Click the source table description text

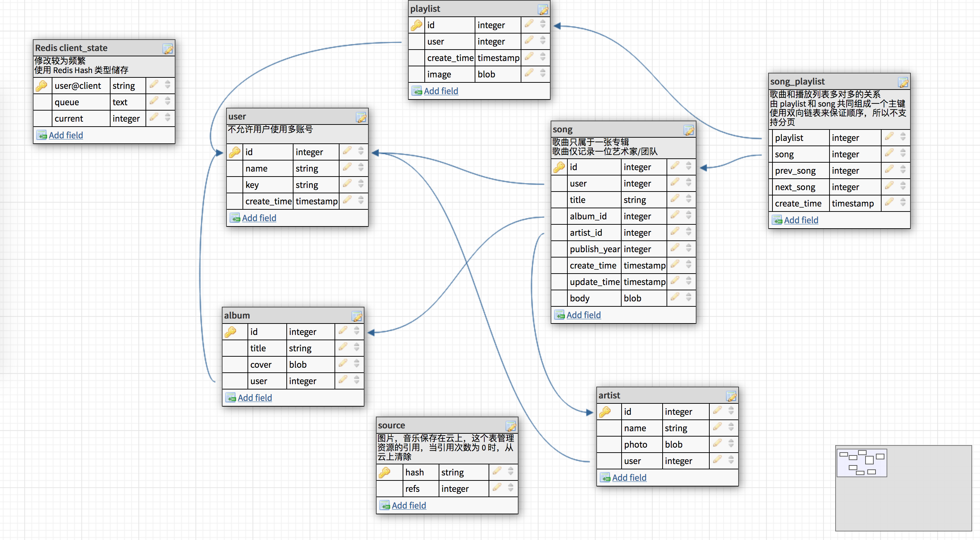tap(446, 448)
